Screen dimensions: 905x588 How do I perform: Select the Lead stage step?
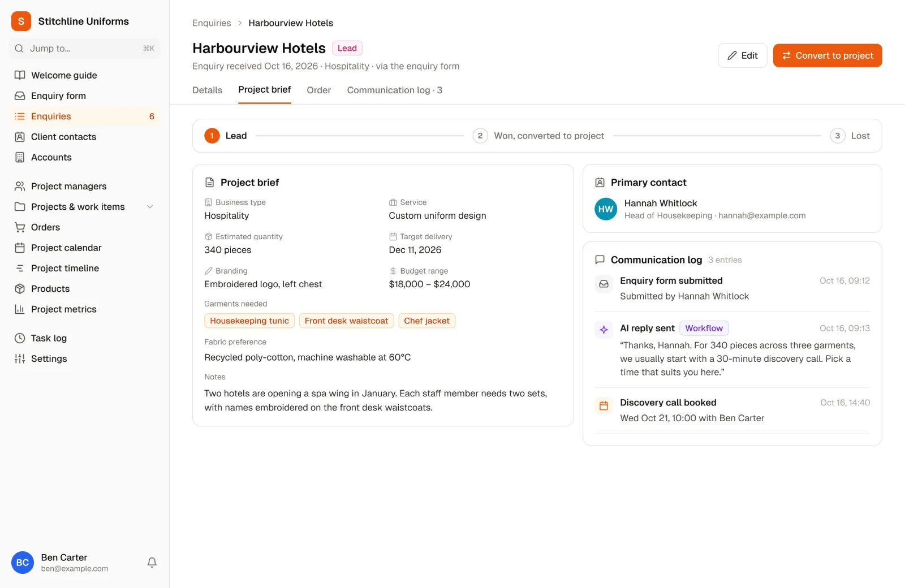click(226, 136)
